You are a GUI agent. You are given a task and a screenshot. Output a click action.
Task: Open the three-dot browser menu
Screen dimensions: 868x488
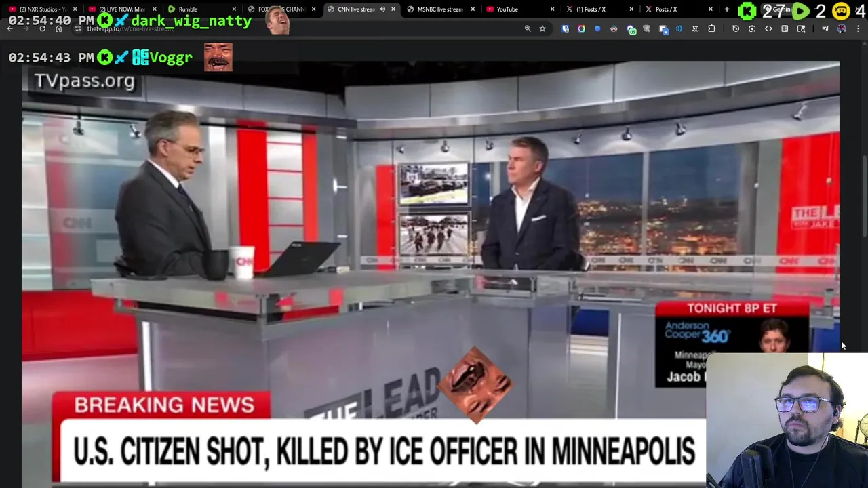click(859, 28)
